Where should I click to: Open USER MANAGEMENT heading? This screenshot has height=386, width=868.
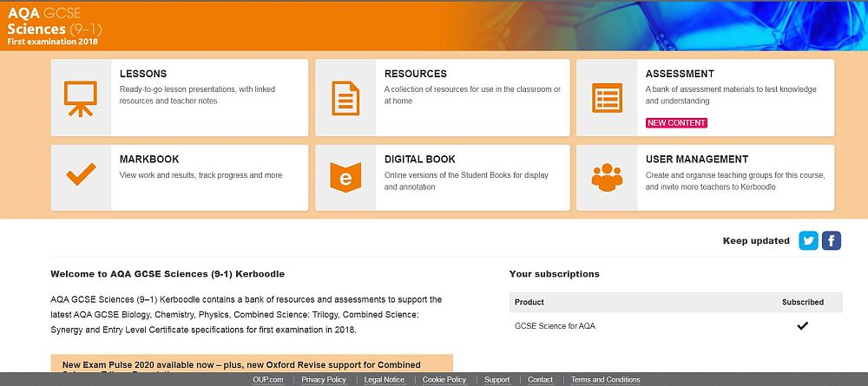coord(696,159)
